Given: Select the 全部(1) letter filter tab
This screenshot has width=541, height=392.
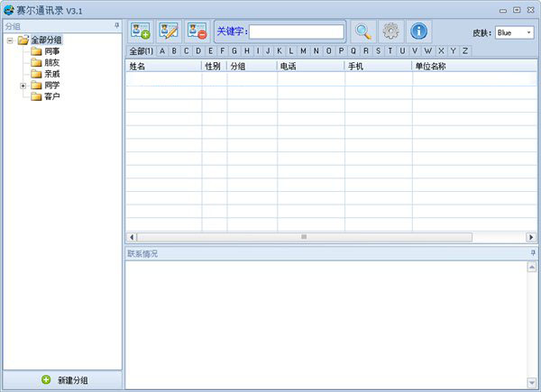Looking at the screenshot, I should click(x=142, y=51).
